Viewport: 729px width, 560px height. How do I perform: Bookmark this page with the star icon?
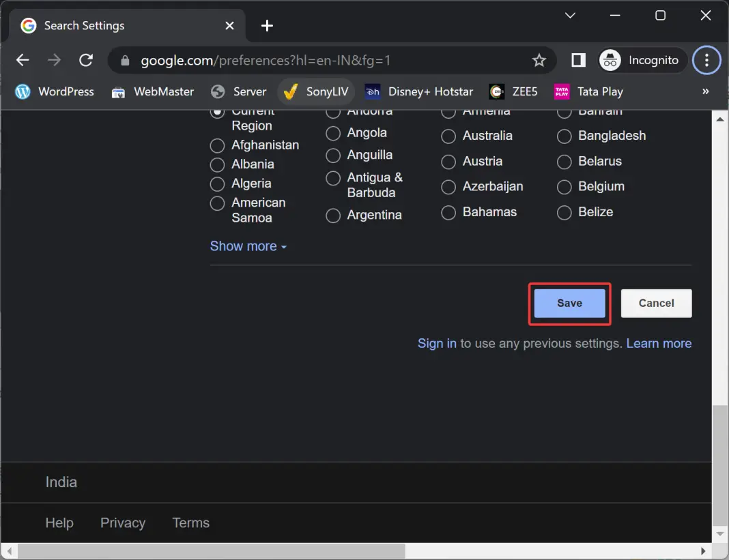pyautogui.click(x=539, y=60)
